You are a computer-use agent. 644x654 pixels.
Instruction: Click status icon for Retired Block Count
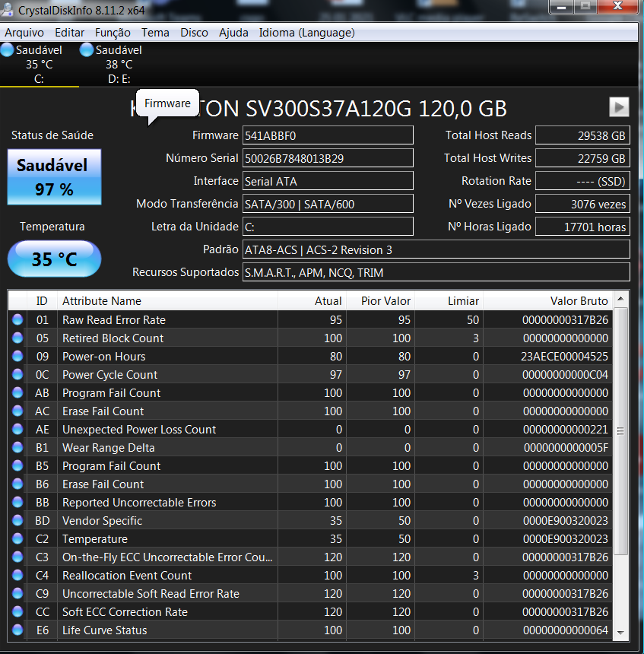[x=17, y=338]
